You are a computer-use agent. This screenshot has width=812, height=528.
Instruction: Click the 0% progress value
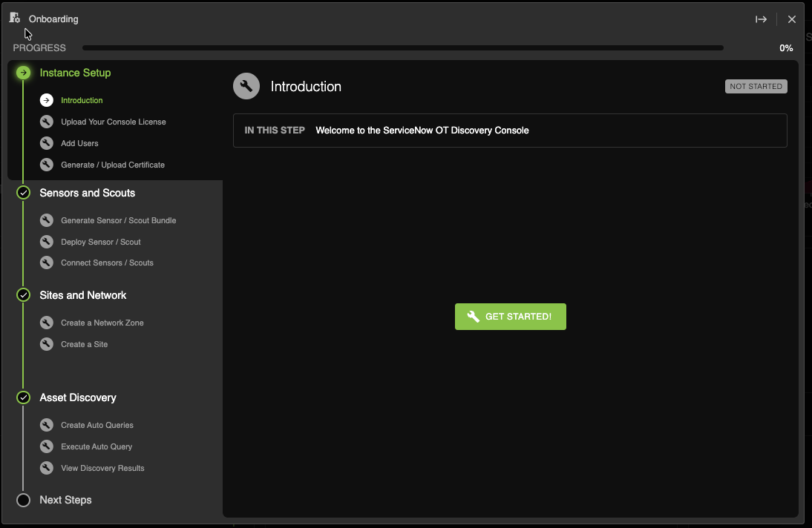(x=786, y=48)
